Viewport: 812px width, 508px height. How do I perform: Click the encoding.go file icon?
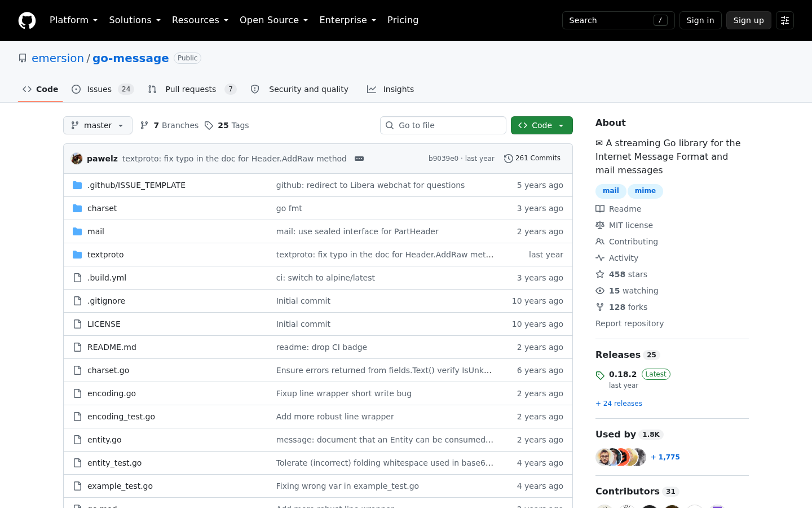click(77, 393)
